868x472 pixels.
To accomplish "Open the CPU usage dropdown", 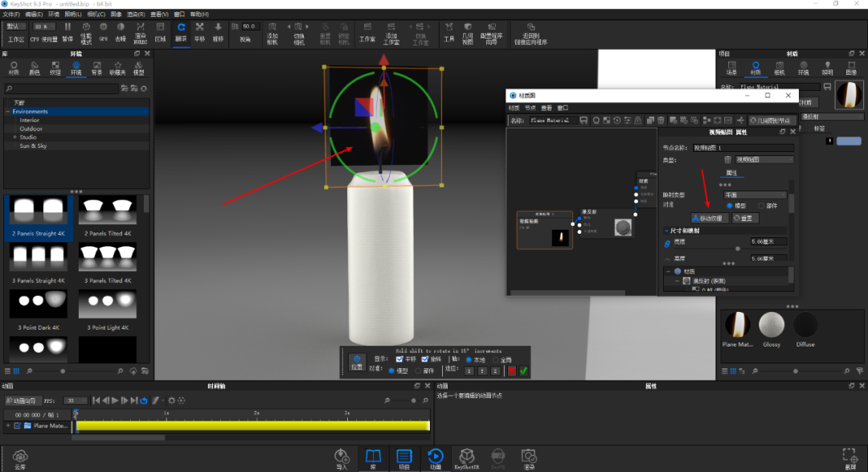I will point(43,27).
